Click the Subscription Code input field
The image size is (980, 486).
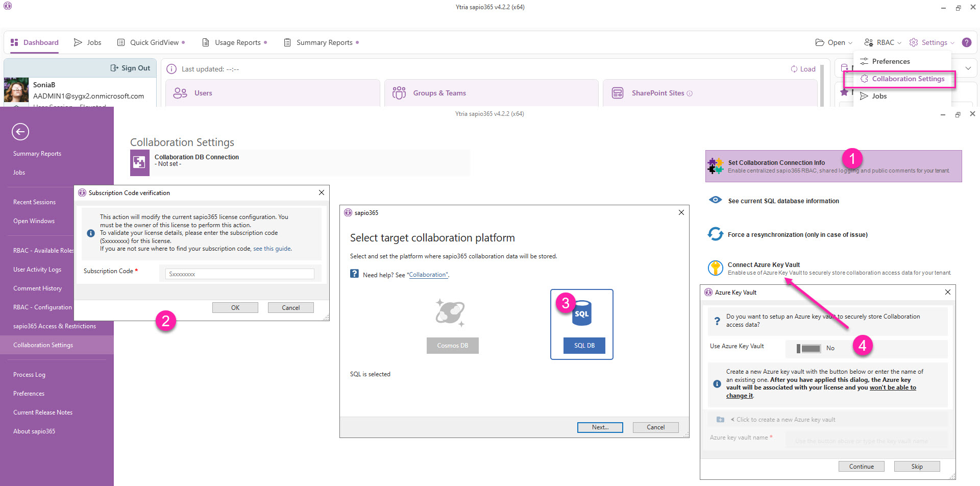click(240, 274)
